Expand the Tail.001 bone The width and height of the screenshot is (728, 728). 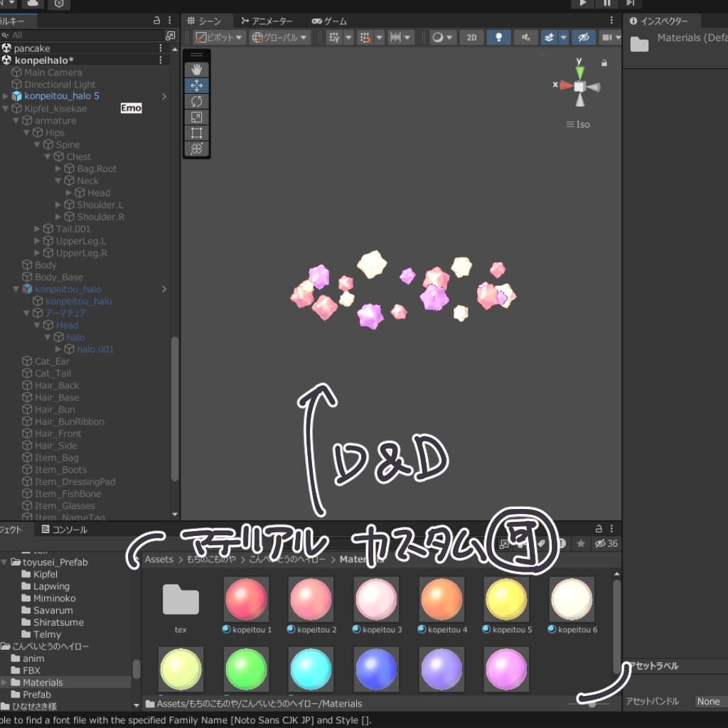(x=37, y=228)
